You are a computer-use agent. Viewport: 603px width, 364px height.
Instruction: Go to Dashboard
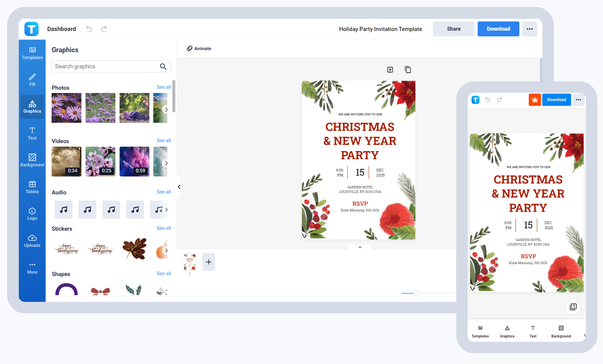click(x=61, y=29)
